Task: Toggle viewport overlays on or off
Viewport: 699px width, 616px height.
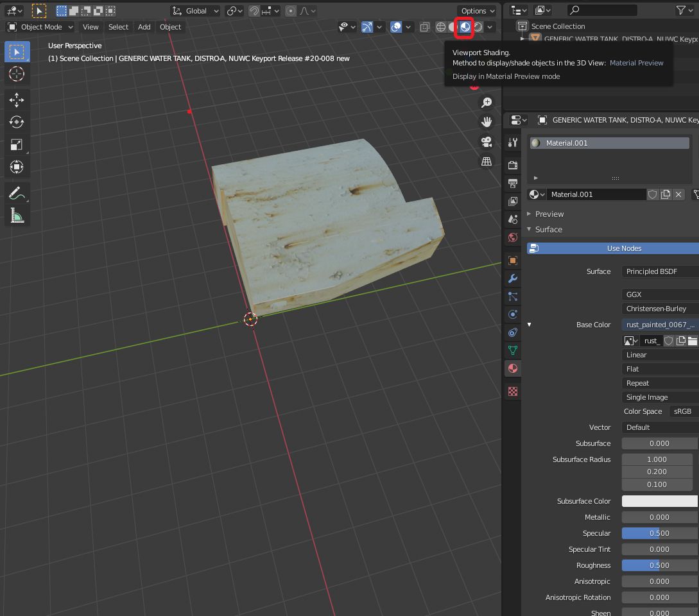Action: (x=397, y=27)
